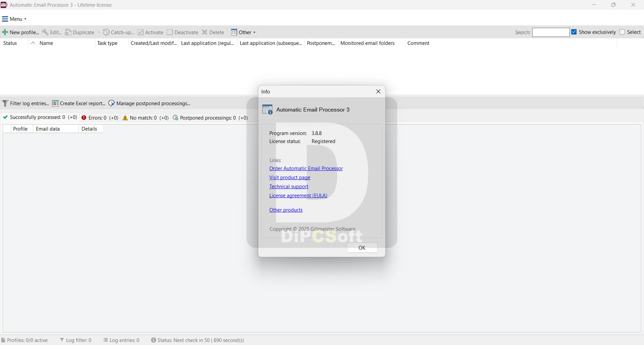Click the Last application (subseque... column header
Screen dimensions: 644x345
coord(271,43)
